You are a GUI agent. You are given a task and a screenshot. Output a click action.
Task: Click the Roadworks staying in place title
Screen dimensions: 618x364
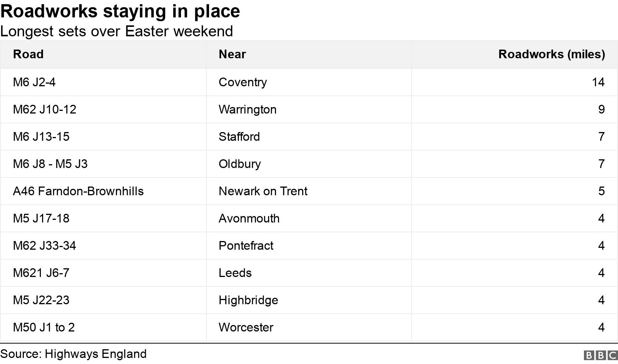120,11
